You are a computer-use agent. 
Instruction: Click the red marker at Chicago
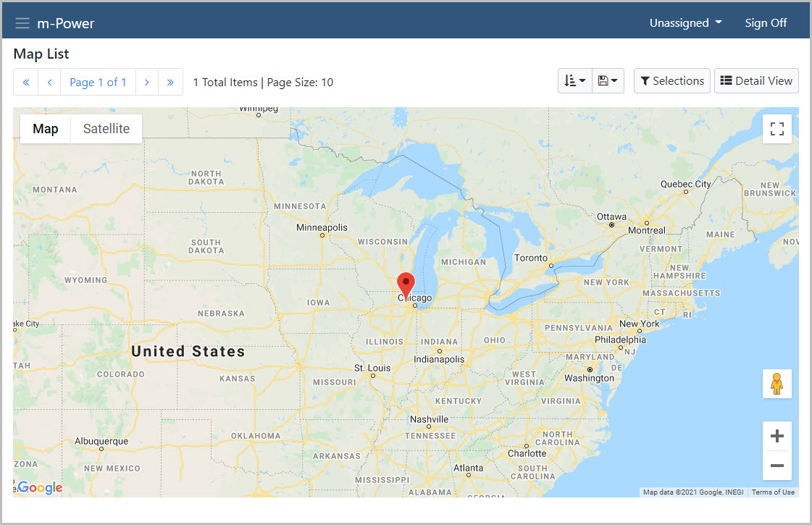406,285
